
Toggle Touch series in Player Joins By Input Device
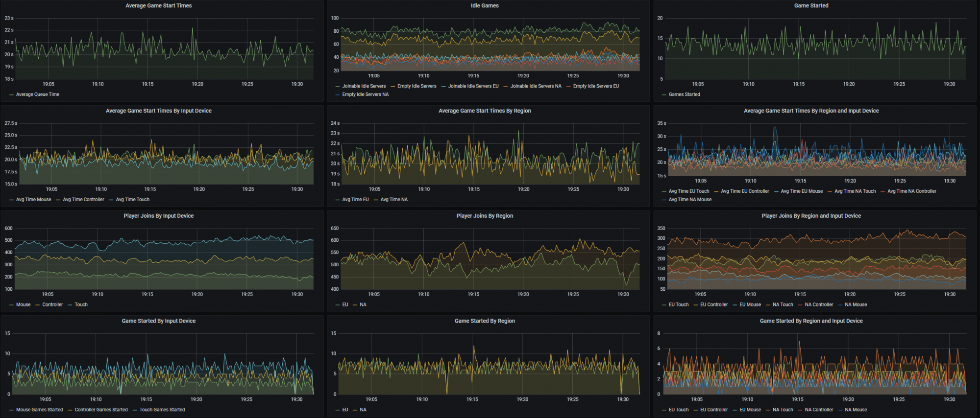tap(81, 305)
